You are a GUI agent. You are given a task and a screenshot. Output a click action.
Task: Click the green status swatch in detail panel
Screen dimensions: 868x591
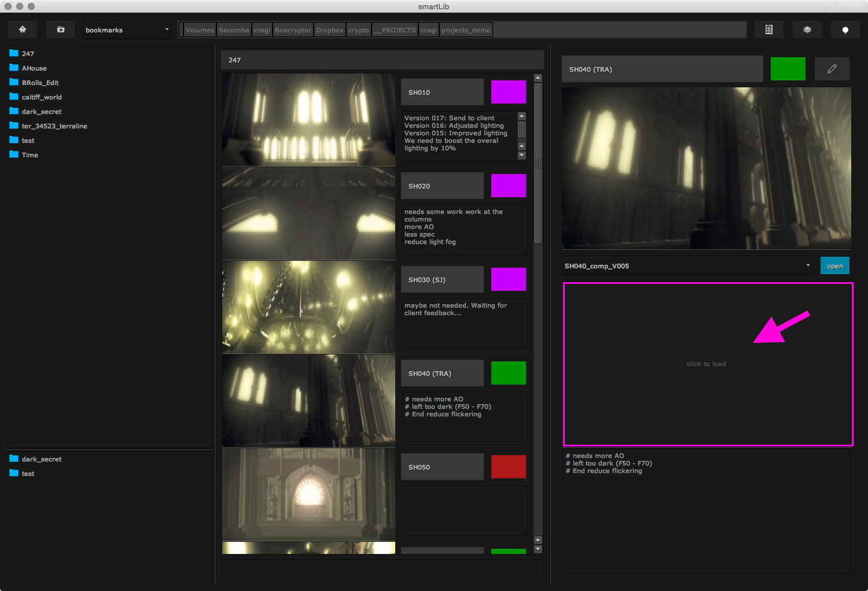click(x=788, y=69)
